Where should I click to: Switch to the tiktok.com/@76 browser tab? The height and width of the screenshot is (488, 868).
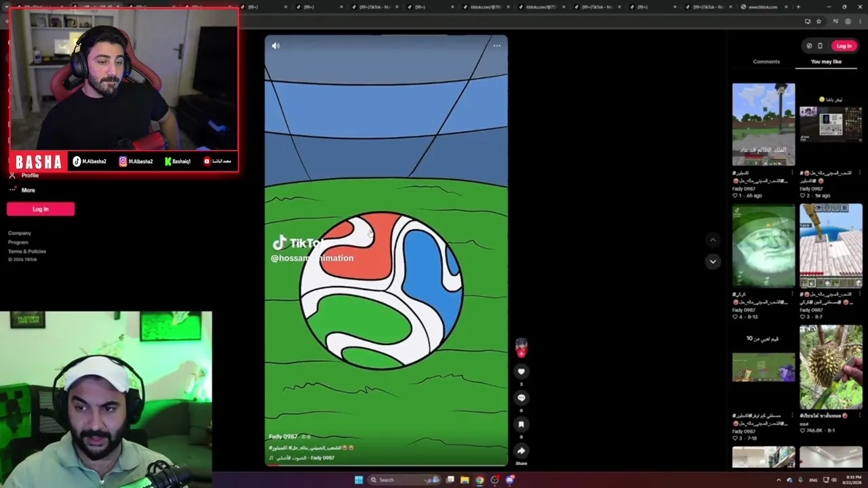487,7
